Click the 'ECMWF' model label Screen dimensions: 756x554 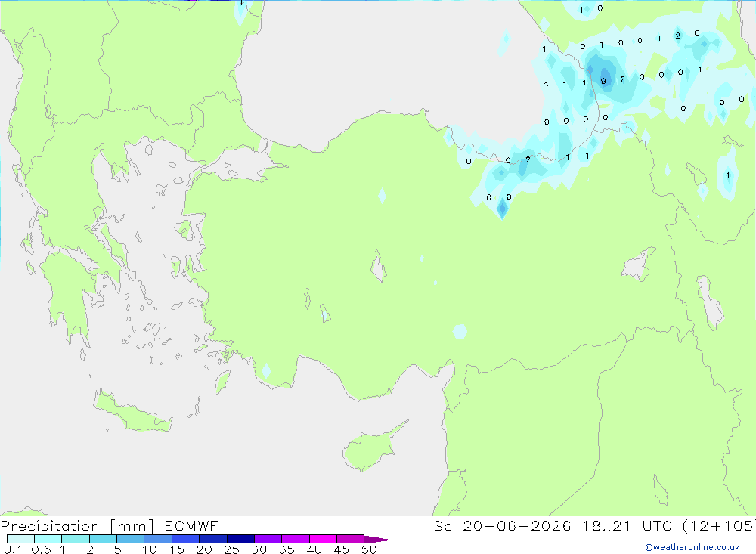tap(191, 525)
